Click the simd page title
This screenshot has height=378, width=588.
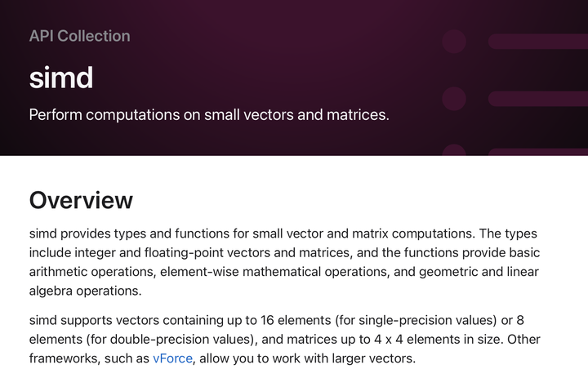click(x=61, y=78)
